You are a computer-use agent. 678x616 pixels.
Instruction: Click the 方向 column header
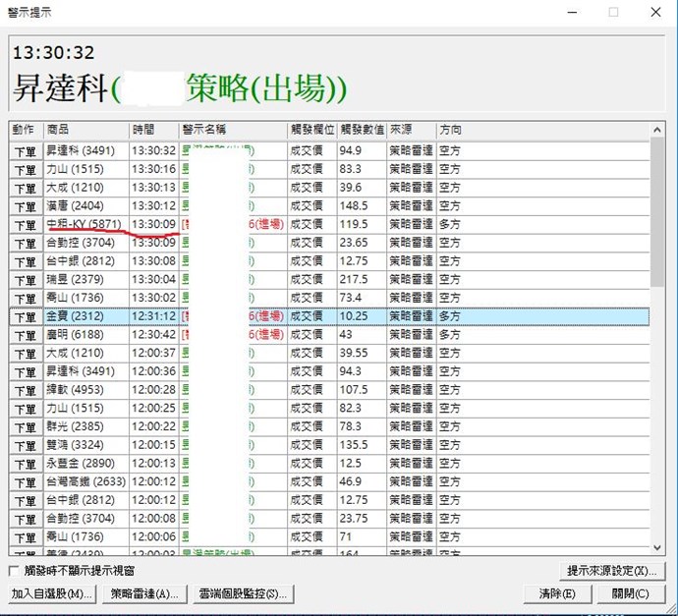pos(540,130)
